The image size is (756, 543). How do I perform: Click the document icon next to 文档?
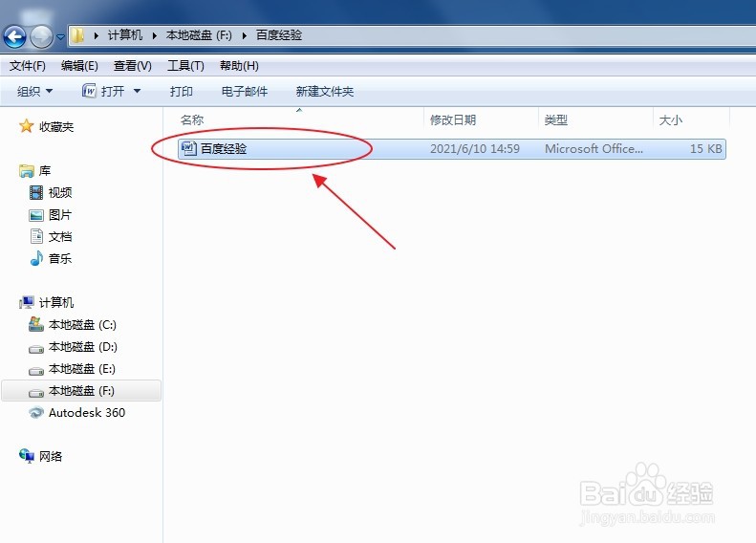coord(36,236)
